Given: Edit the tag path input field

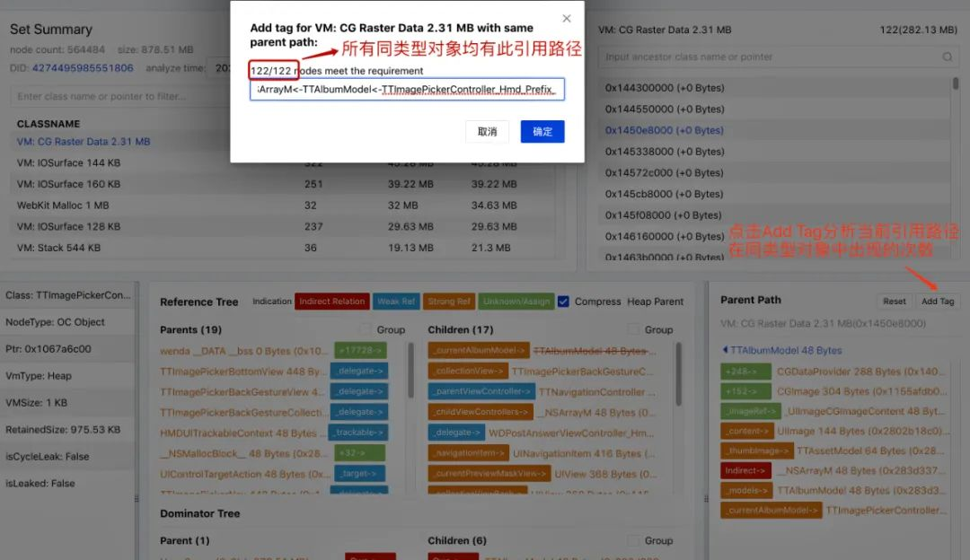Looking at the screenshot, I should pos(407,89).
